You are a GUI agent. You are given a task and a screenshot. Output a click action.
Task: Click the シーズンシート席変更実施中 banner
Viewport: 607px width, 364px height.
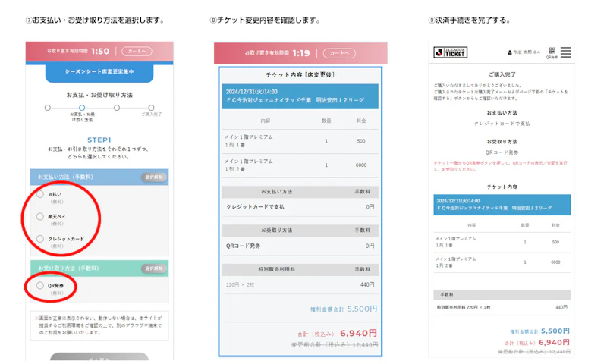coord(99,72)
